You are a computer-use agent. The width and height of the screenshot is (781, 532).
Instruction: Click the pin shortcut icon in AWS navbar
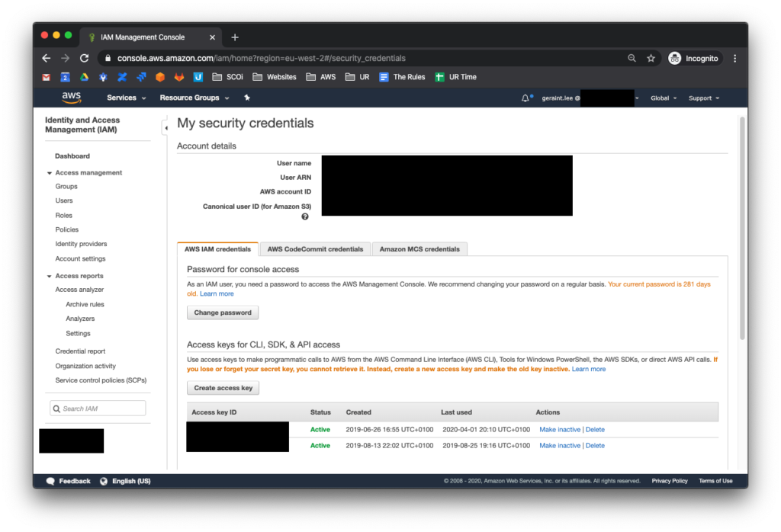coord(247,98)
